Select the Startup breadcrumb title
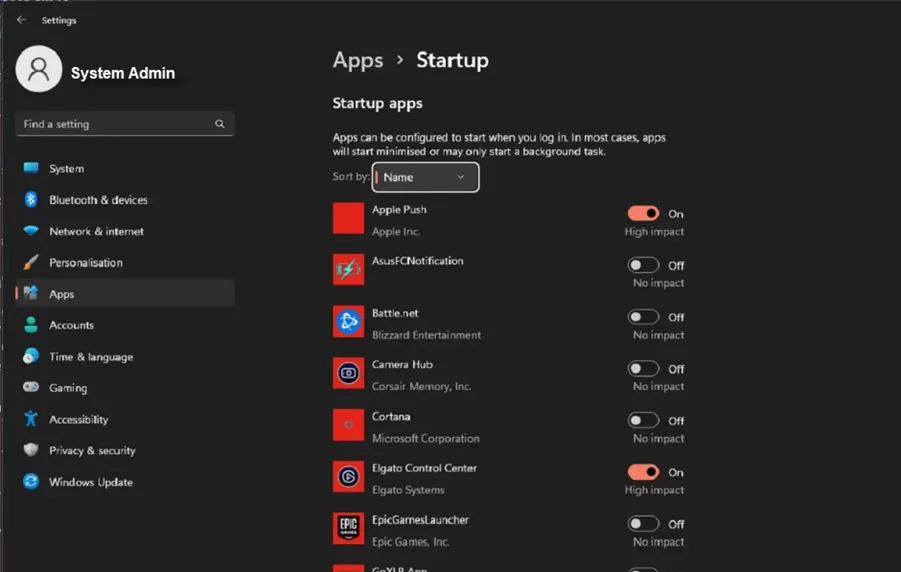The height and width of the screenshot is (572, 901). tap(452, 60)
